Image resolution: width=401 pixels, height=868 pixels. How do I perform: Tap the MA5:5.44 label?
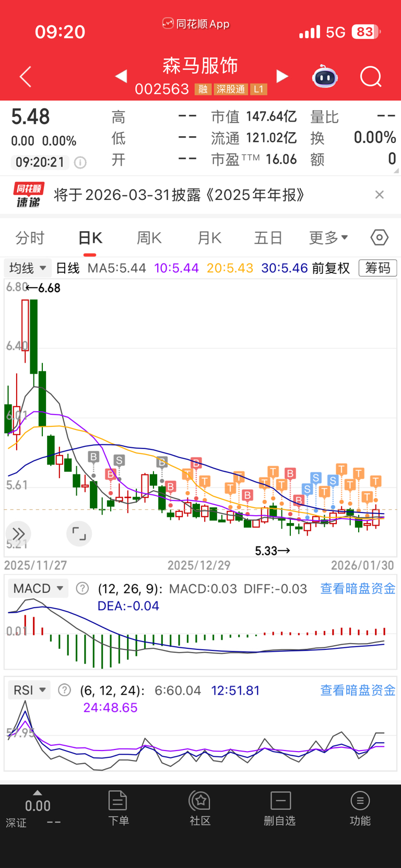[x=116, y=268]
